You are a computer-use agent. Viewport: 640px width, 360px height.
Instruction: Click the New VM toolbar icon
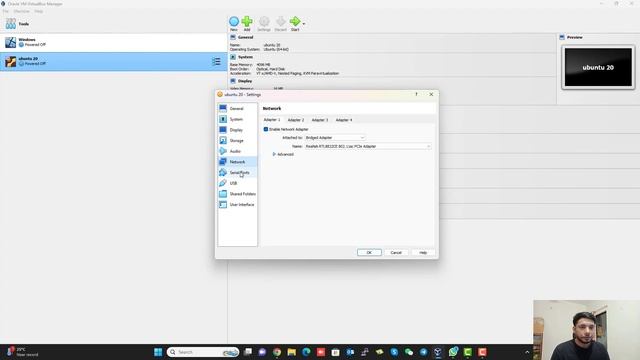tap(234, 22)
